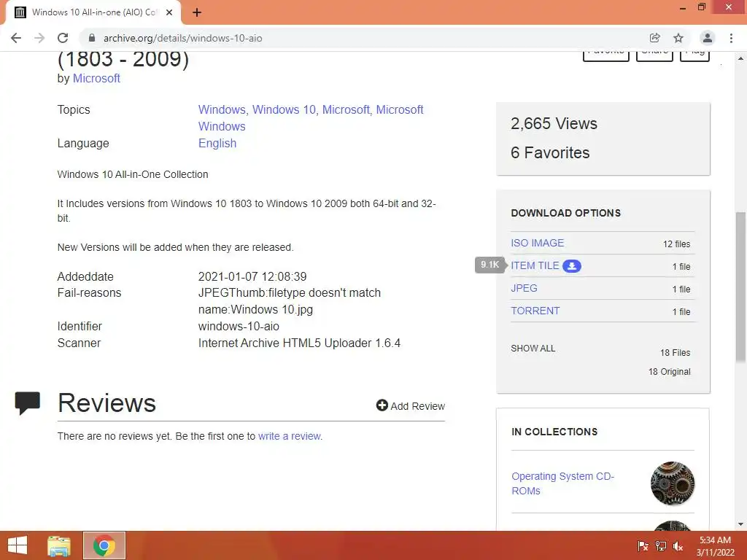
Task: Open a new tab with the plus button
Action: click(197, 12)
